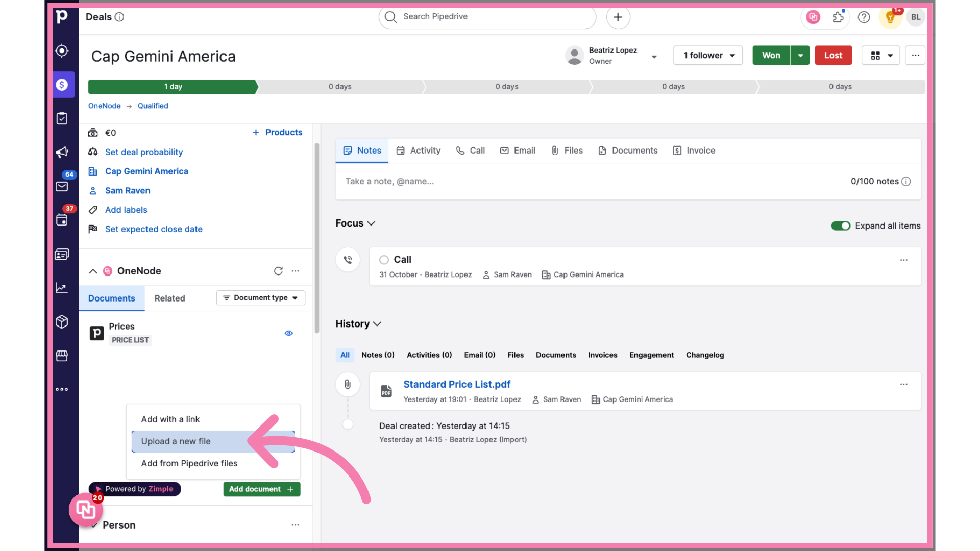This screenshot has width=980, height=551.
Task: Click the OneNode refresh icon
Action: pos(278,271)
